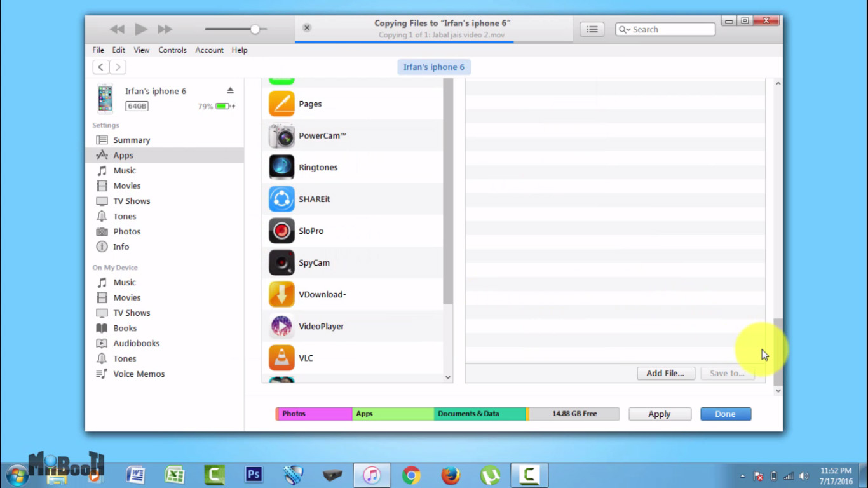
Task: Select the PowerCam app icon
Action: click(281, 135)
